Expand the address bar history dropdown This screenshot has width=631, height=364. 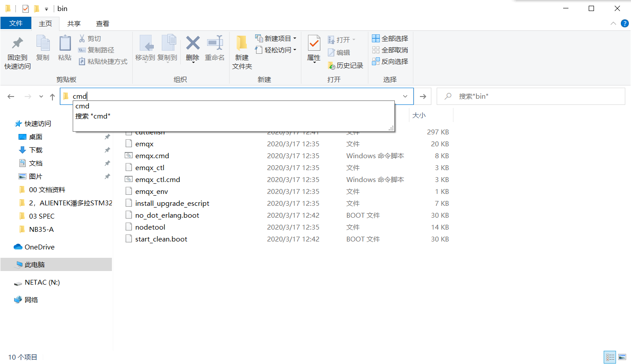tap(405, 97)
